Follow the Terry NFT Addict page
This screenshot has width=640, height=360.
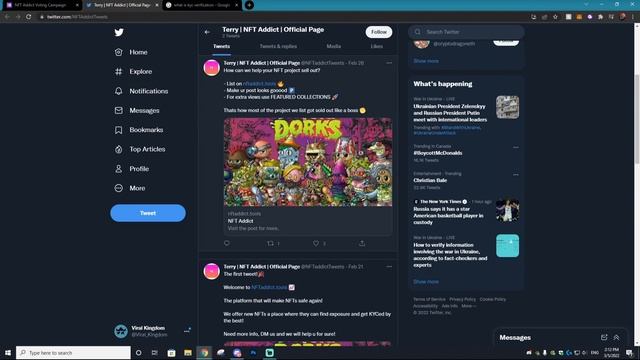(x=379, y=32)
